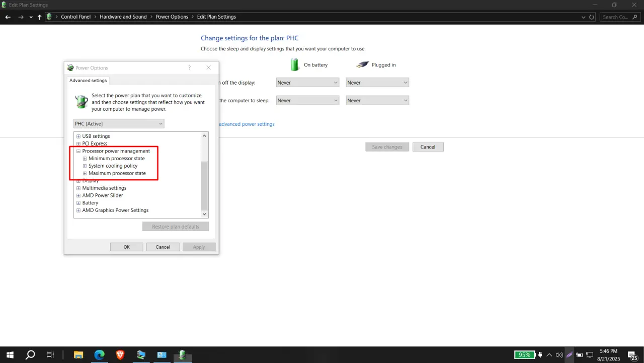
Task: Go back using the navigation arrow
Action: [x=8, y=17]
